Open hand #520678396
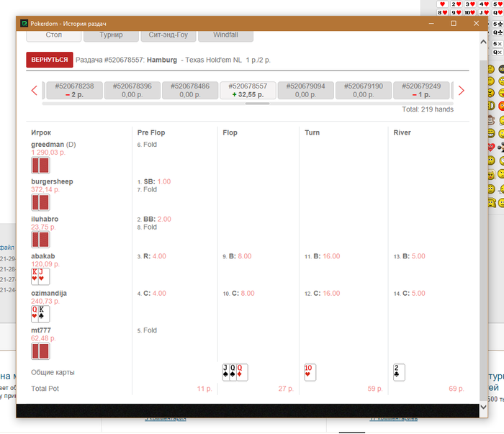 [x=132, y=90]
